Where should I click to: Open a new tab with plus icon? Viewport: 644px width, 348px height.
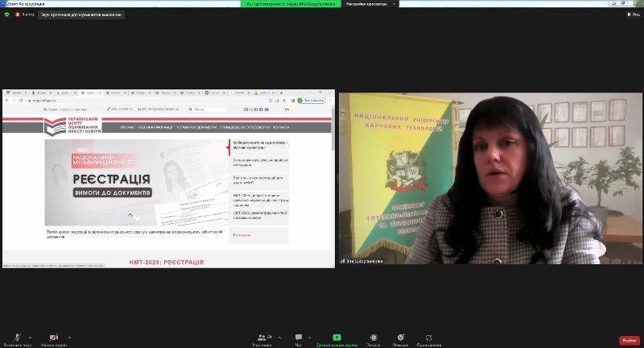click(x=281, y=93)
